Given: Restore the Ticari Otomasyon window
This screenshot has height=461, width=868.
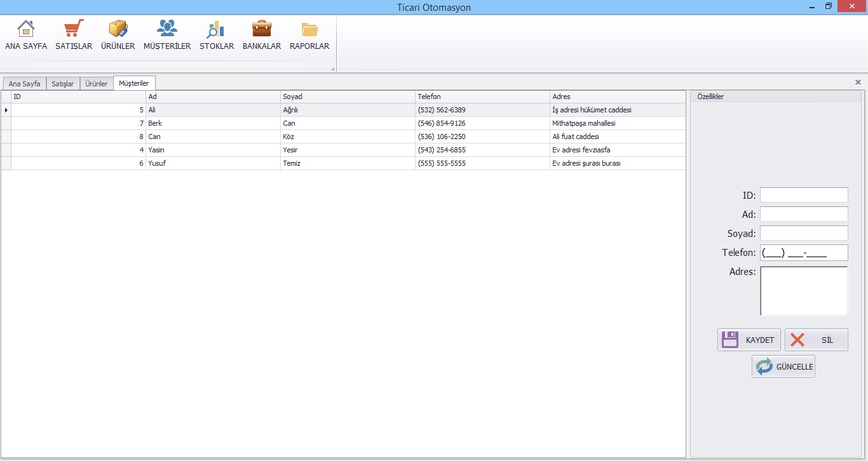Looking at the screenshot, I should coord(829,6).
